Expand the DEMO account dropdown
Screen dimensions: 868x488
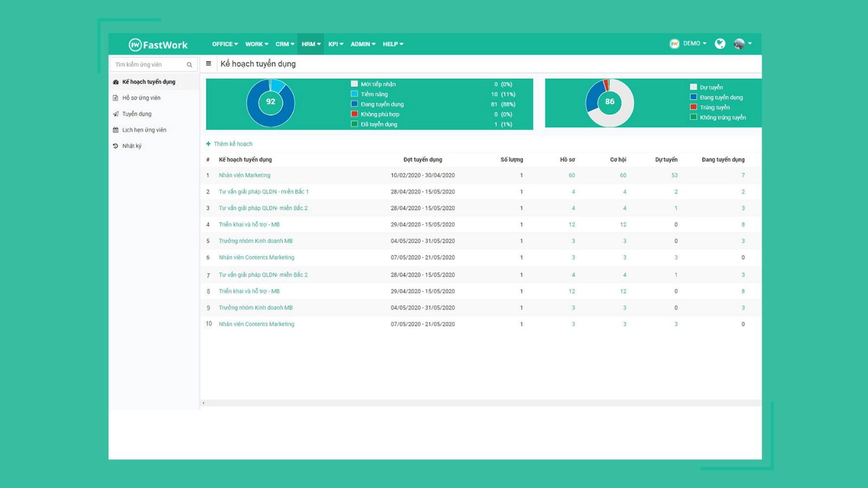click(694, 43)
